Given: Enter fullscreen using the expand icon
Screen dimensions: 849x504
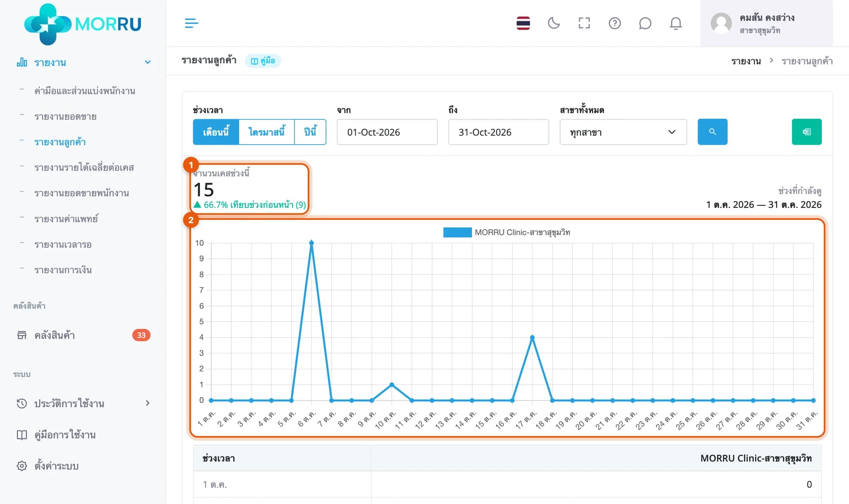Looking at the screenshot, I should (584, 23).
